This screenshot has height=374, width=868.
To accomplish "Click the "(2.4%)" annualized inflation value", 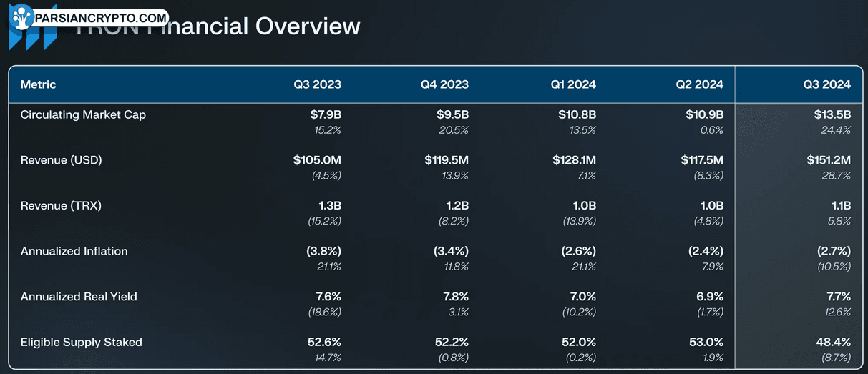I will coord(704,252).
